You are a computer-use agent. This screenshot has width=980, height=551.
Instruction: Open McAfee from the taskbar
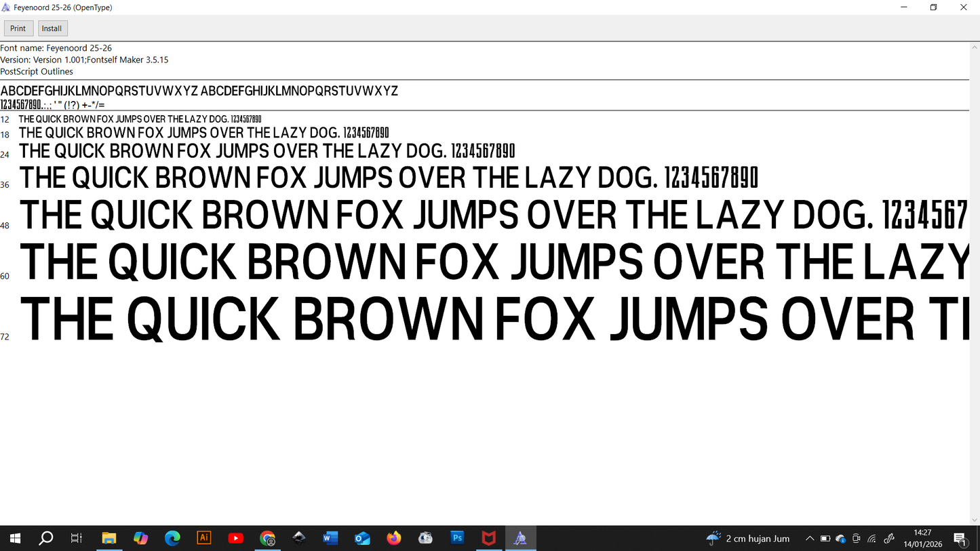[x=489, y=538]
